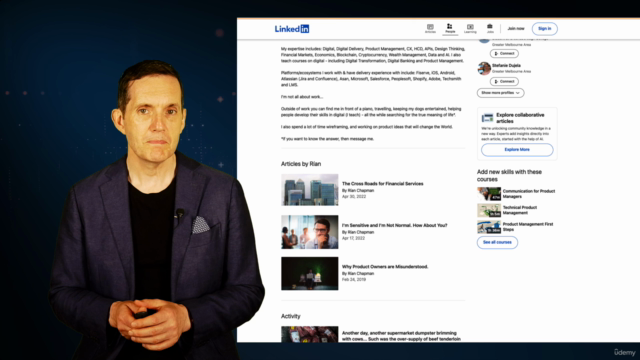
Task: Open Why Product Owners are Misunderstood article
Action: [385, 267]
